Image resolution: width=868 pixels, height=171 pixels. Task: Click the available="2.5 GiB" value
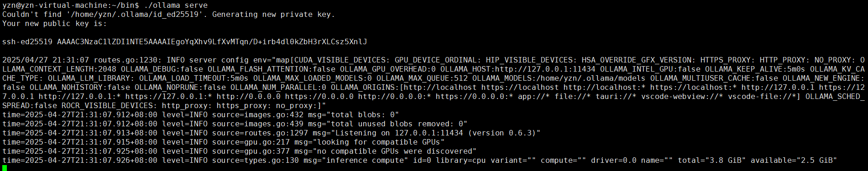pyautogui.click(x=794, y=161)
